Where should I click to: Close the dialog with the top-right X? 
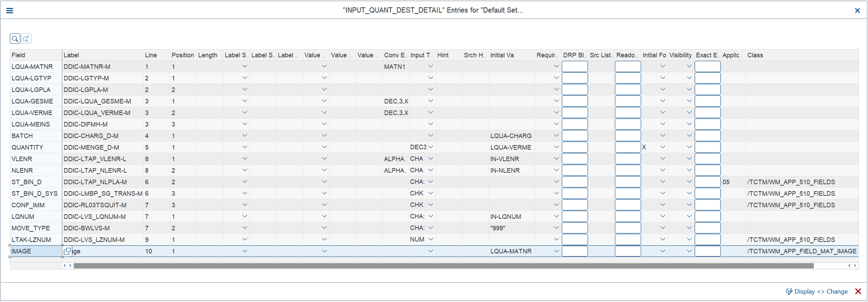(x=857, y=11)
